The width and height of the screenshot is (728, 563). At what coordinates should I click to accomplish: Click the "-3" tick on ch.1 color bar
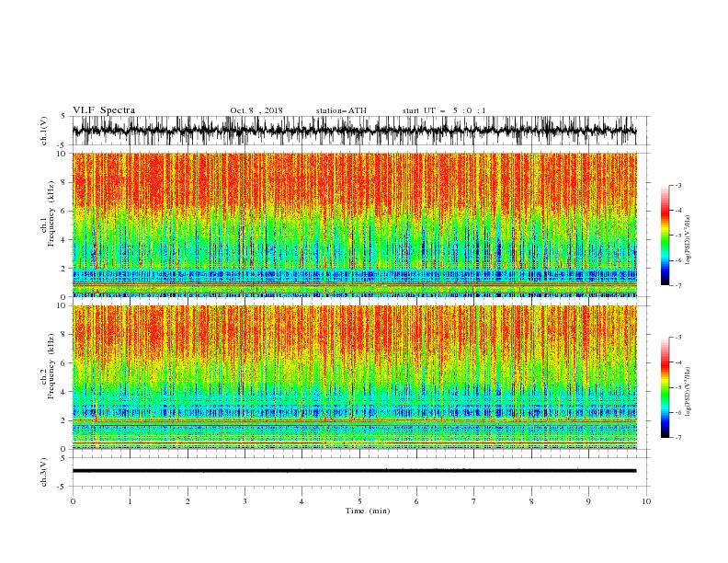677,185
